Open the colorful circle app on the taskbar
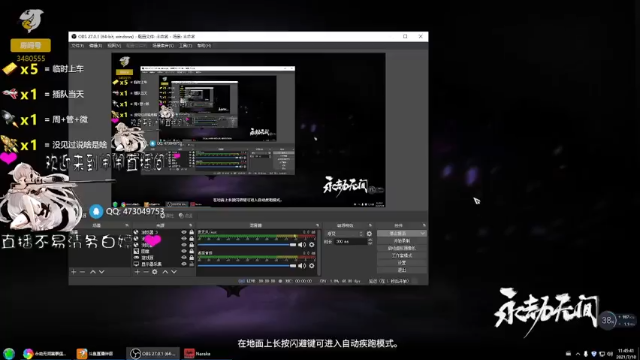This screenshot has height=360, width=640. [28, 353]
